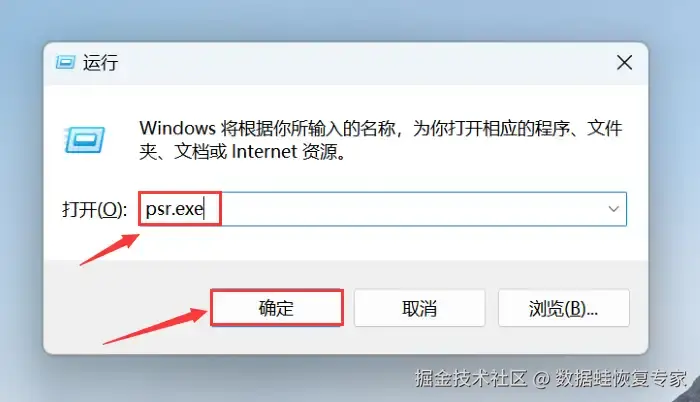Click the description text starting with 将根据你所输入
The height and width of the screenshot is (402, 700).
[380, 140]
